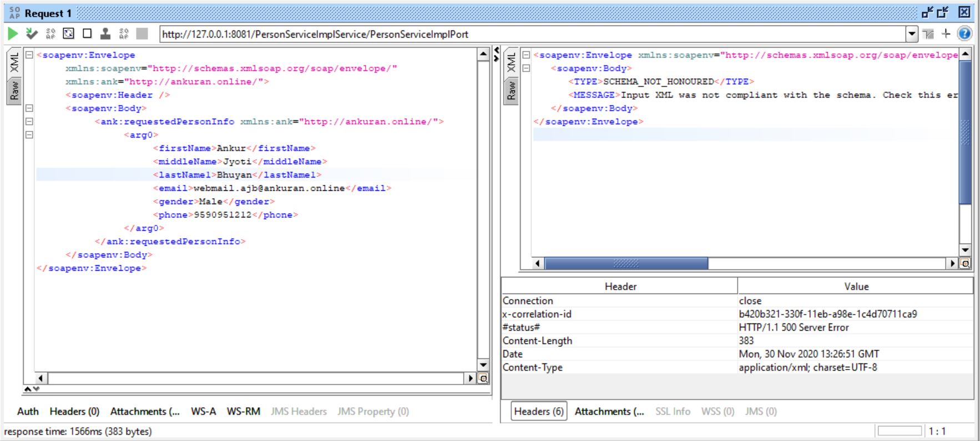This screenshot has height=441, width=980.
Task: Click the response horizontal scrollbar thumb
Action: (x=626, y=263)
